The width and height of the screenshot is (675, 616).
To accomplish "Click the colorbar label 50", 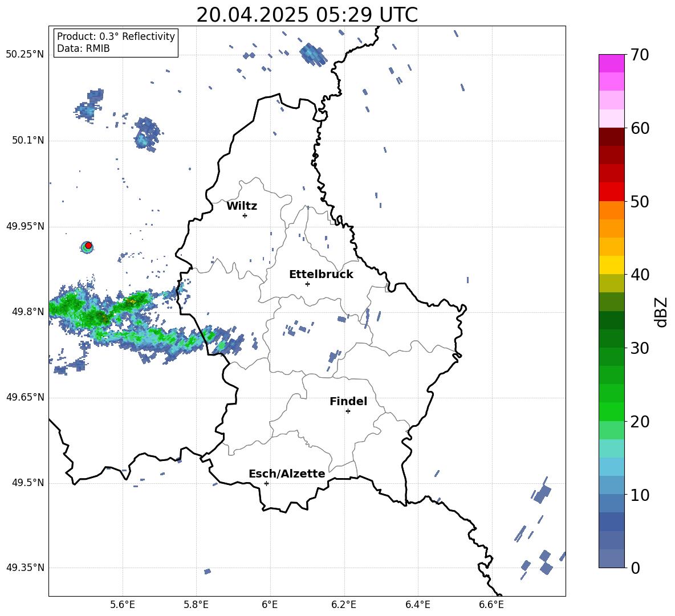I will click(x=640, y=202).
